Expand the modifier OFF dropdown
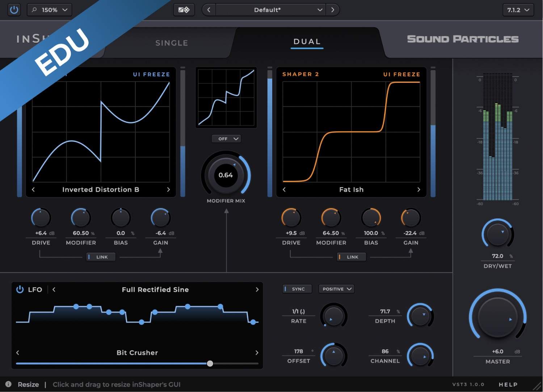The height and width of the screenshot is (392, 543). pos(226,139)
